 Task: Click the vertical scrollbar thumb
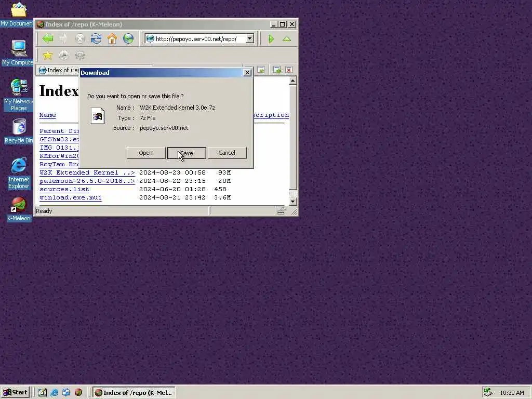(x=293, y=137)
